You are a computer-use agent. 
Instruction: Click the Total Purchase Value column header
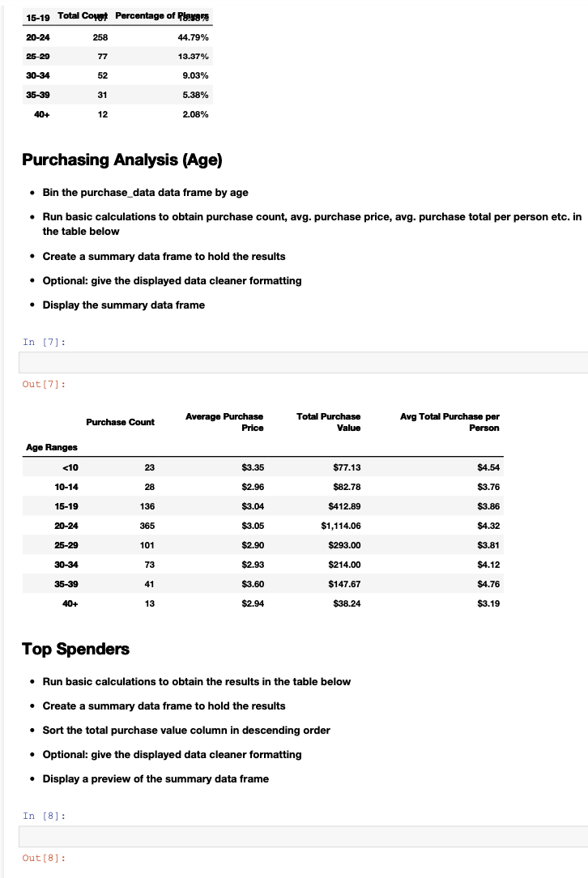coord(328,421)
